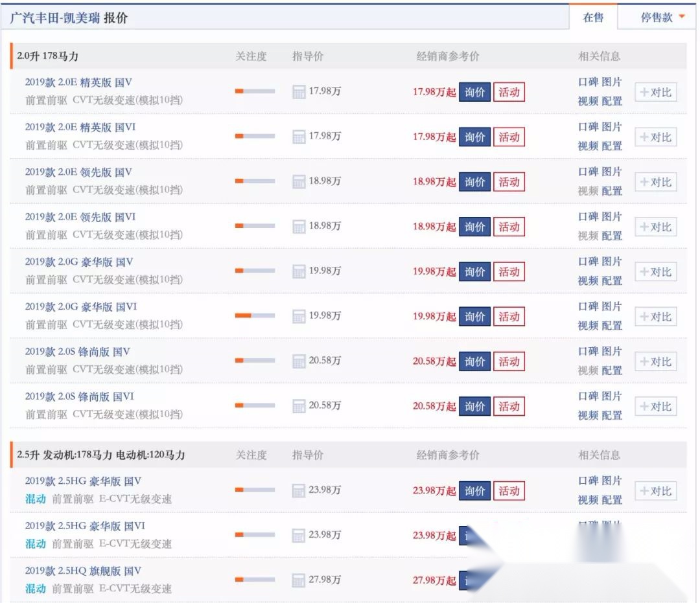Viewport: 700px width, 603px height.
Task: Add 2.0G 豪华版 国V to 对比
Action: pyautogui.click(x=656, y=271)
